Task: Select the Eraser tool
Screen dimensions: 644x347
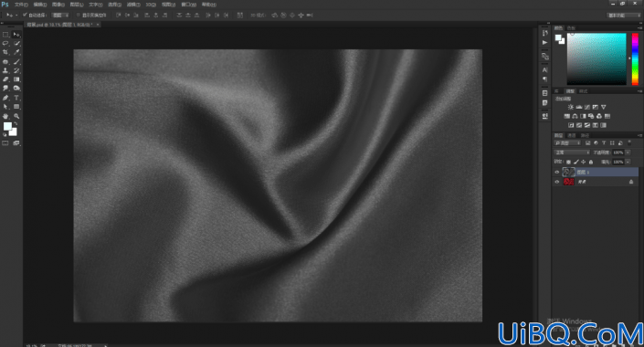Action: pyautogui.click(x=5, y=79)
